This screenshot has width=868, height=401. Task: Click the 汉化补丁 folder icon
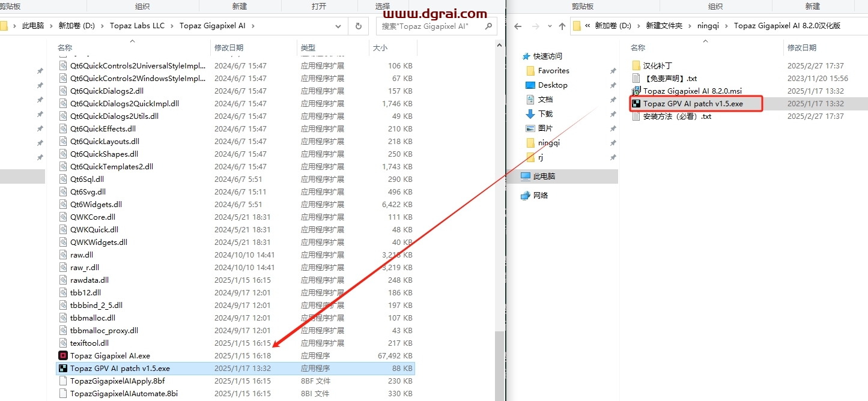click(636, 66)
